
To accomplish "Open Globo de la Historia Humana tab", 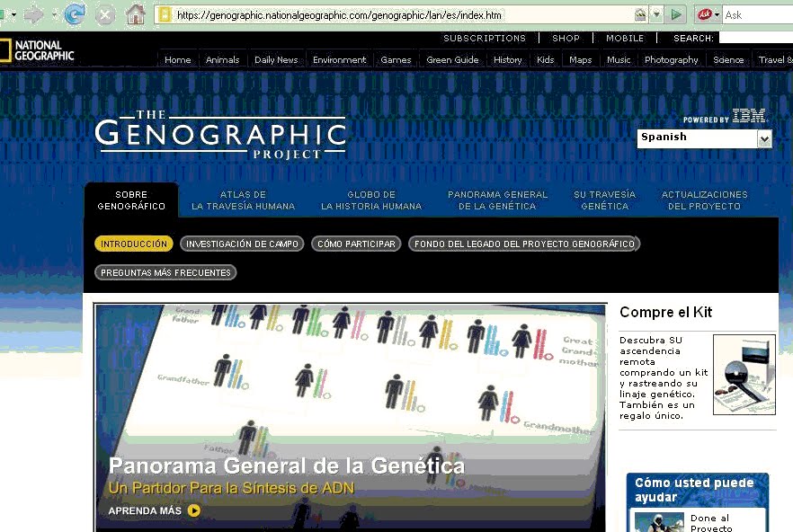I will point(371,200).
